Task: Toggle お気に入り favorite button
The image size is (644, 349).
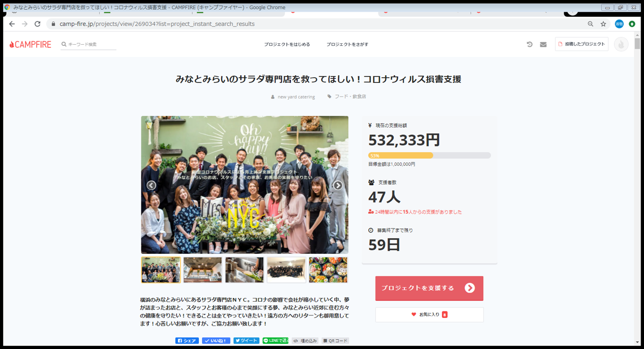Action: [x=429, y=314]
